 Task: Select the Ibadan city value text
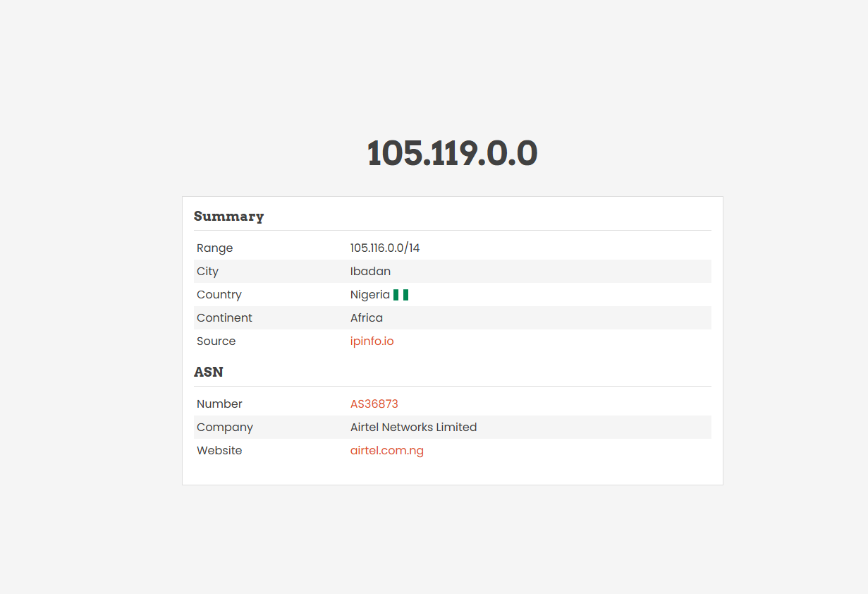(x=370, y=271)
